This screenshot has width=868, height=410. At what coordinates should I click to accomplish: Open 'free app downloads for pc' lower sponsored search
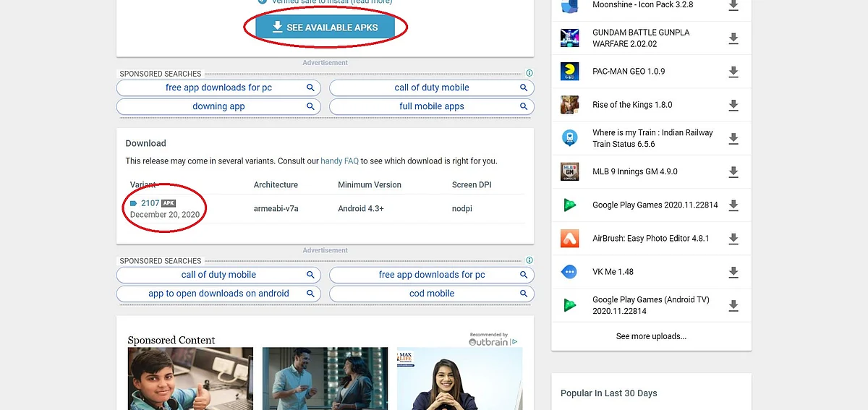point(432,275)
